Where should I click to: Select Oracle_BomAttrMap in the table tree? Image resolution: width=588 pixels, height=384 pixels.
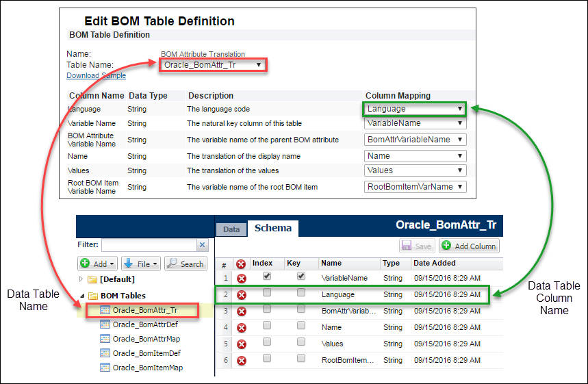(x=146, y=339)
